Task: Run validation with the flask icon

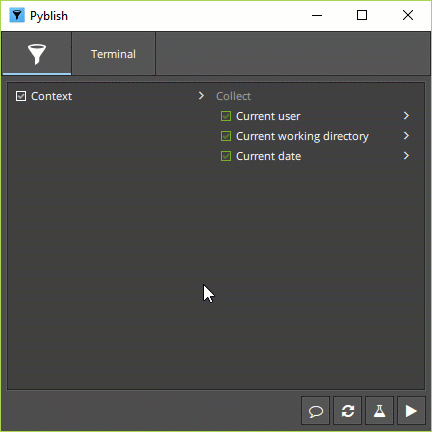Action: (x=379, y=411)
